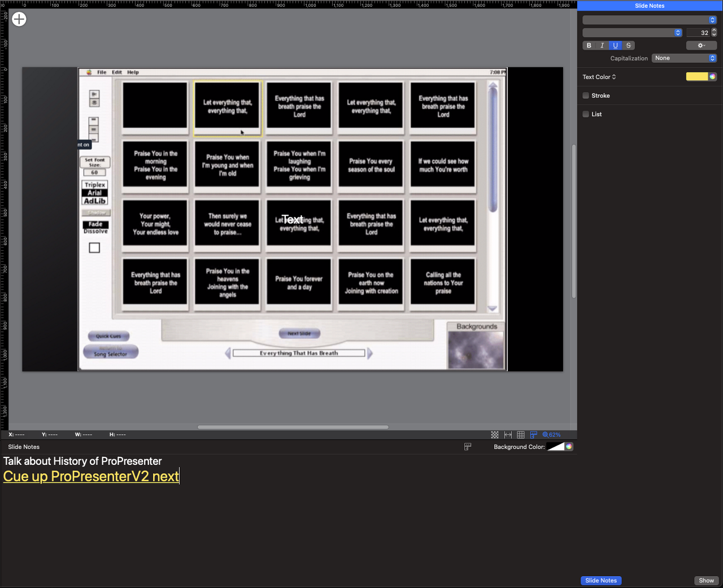
Task: Toggle the grid overlay icon
Action: (x=521, y=435)
